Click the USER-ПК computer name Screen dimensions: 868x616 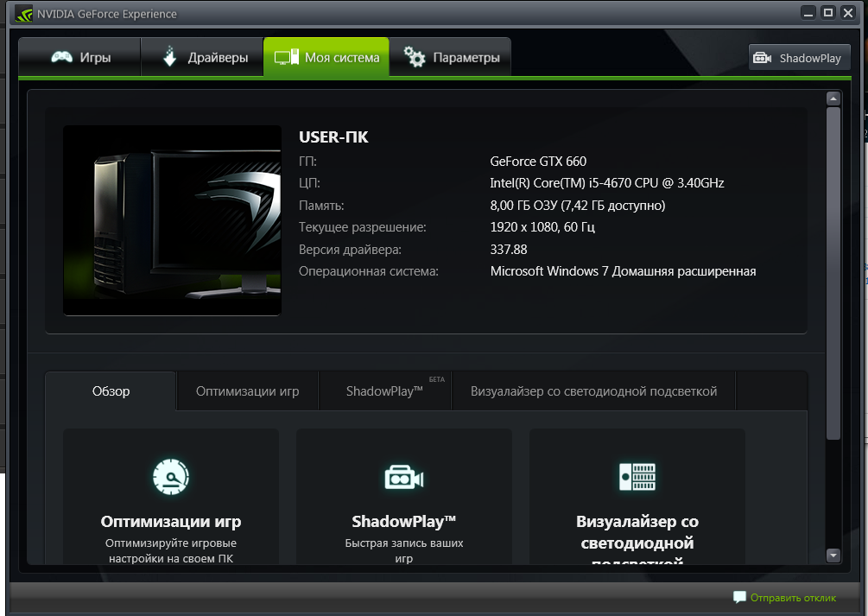point(333,137)
